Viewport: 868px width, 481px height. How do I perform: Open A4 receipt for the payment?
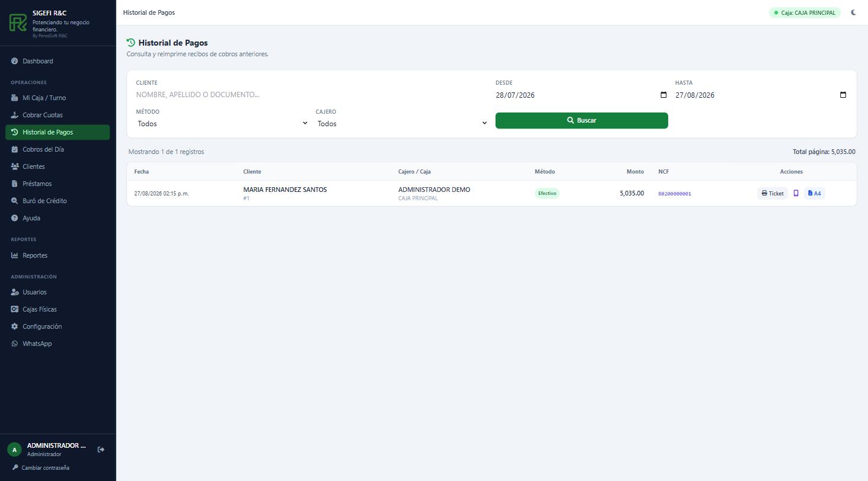coord(815,193)
